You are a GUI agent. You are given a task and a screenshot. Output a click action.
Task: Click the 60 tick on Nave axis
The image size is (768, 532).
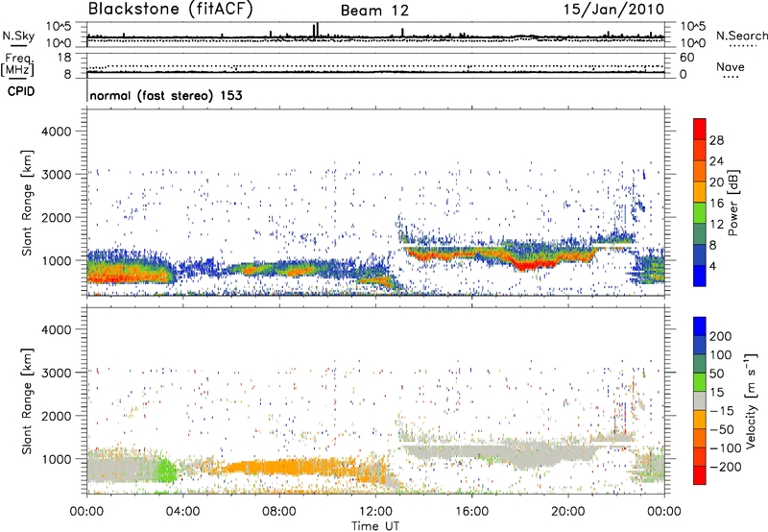(686, 58)
